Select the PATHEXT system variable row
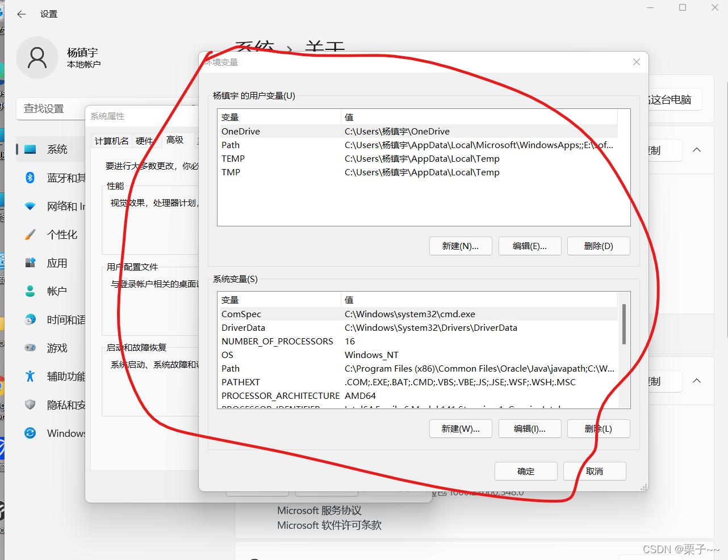 [417, 382]
